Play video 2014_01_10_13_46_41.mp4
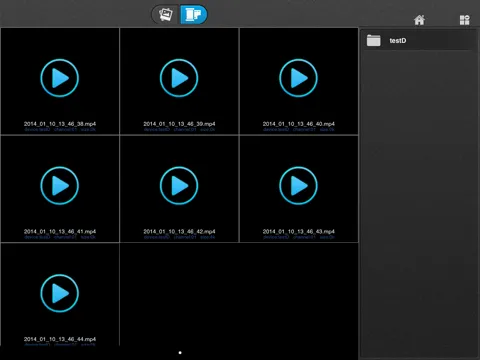480x360 pixels. (60, 186)
